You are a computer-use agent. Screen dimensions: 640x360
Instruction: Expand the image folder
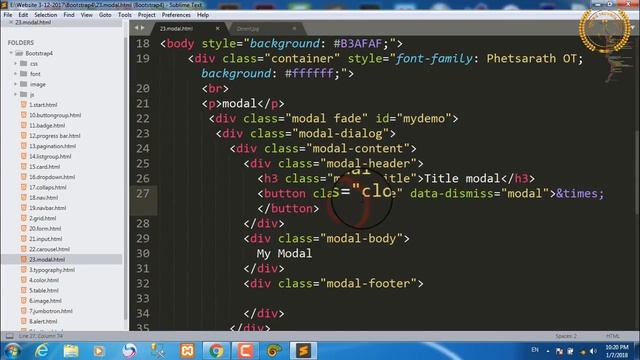[x=16, y=84]
